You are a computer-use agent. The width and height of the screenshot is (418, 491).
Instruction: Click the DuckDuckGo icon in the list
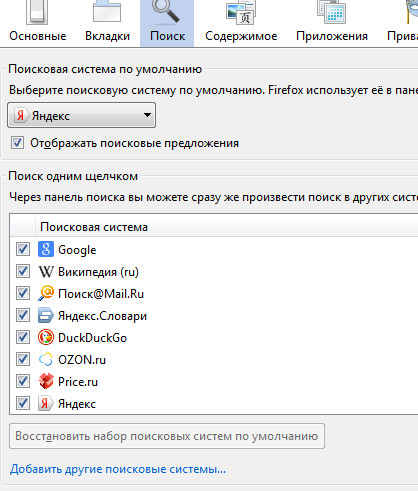pyautogui.click(x=46, y=337)
